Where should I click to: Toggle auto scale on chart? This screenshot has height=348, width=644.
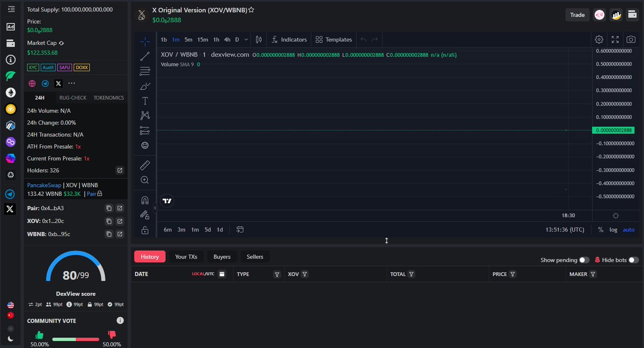[628, 229]
